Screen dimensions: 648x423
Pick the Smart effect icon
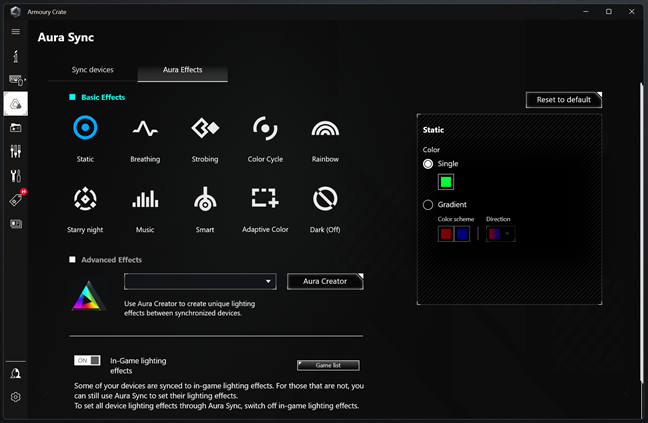pyautogui.click(x=205, y=199)
